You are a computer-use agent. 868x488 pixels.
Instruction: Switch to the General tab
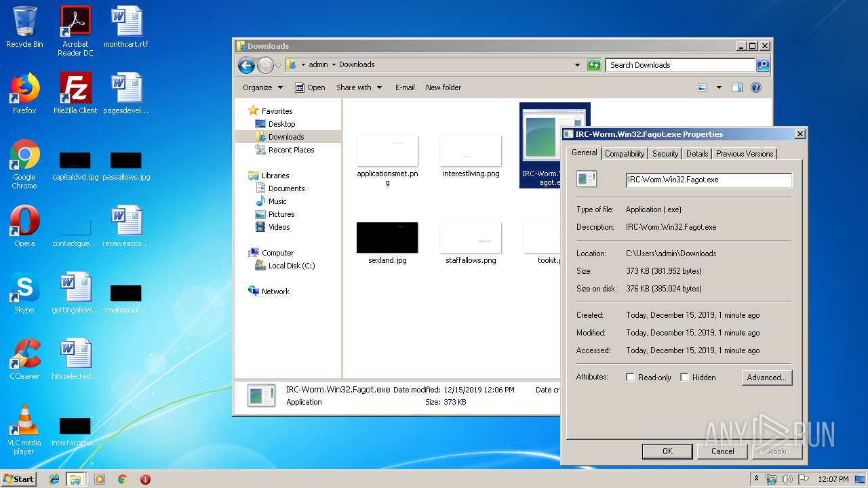click(x=584, y=152)
